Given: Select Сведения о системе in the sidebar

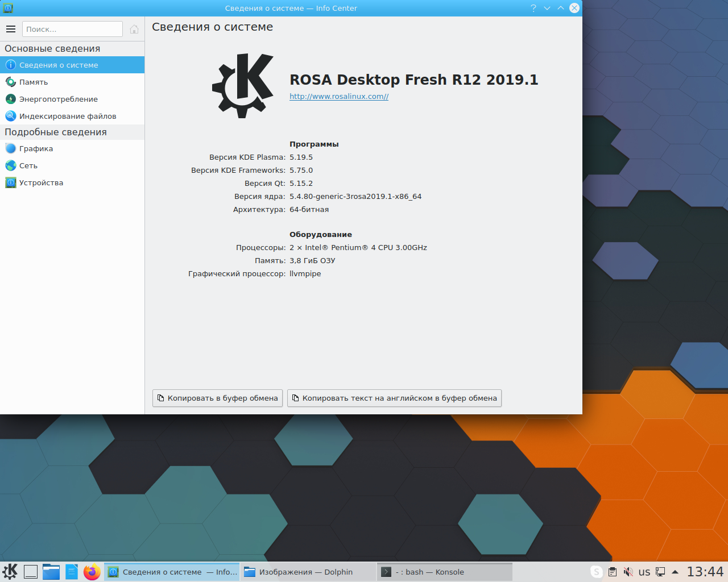Looking at the screenshot, I should tap(72, 65).
